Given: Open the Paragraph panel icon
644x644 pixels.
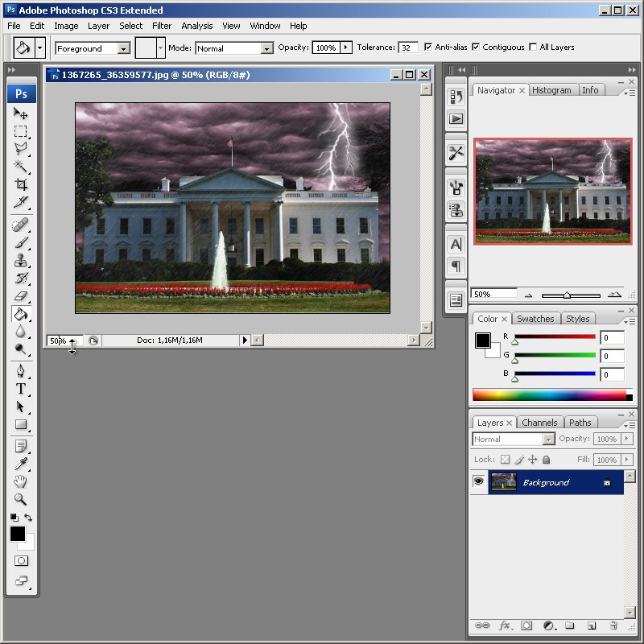Looking at the screenshot, I should coord(456,266).
